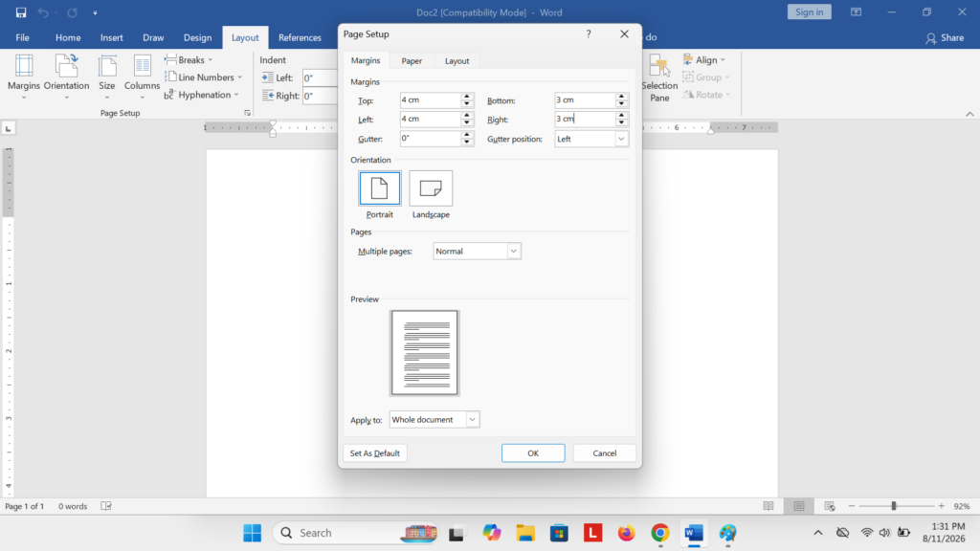Open the Home ribbon tab
Image resolution: width=980 pixels, height=551 pixels.
(x=68, y=37)
